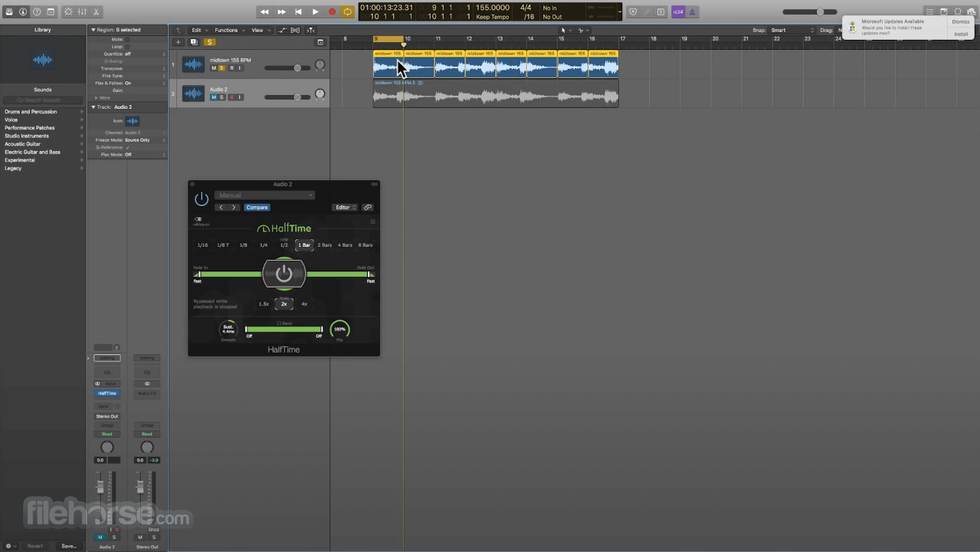Solo the midtown 155 BPM track

(222, 68)
